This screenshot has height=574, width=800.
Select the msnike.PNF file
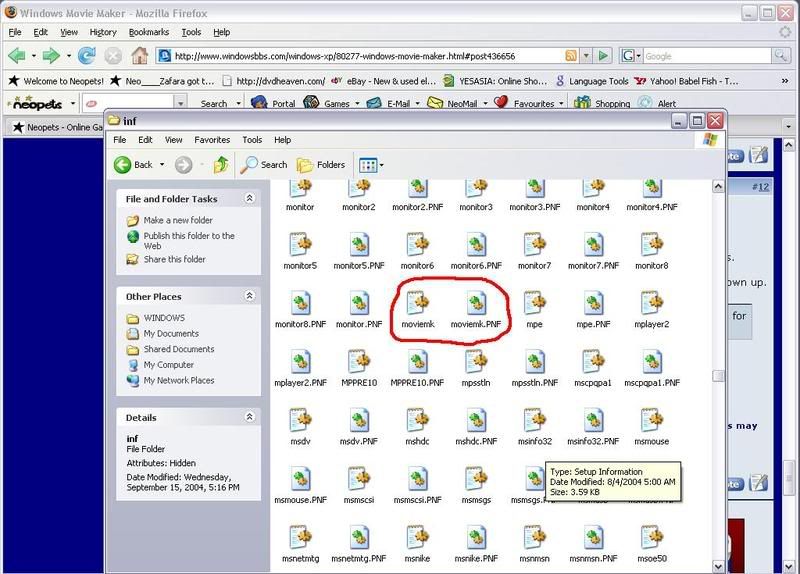[476, 544]
